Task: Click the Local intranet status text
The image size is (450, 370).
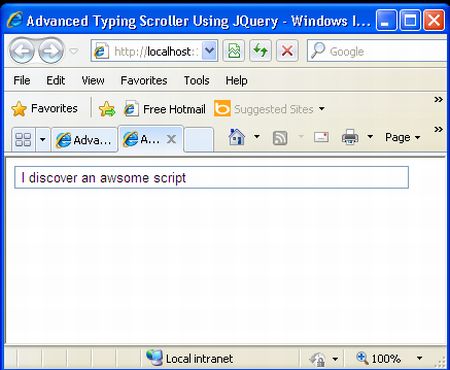Action: (x=199, y=359)
